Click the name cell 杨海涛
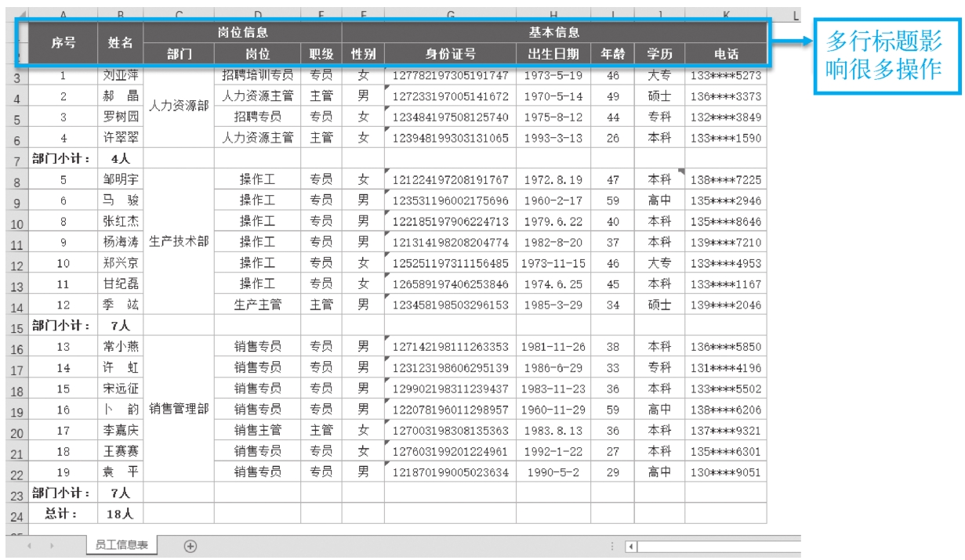This screenshot has height=560, width=965. click(x=121, y=242)
